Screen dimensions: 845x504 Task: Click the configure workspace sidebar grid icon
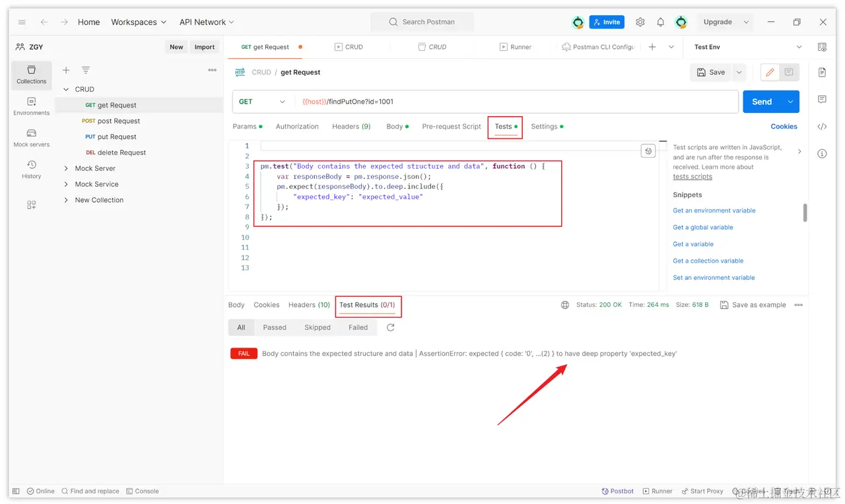tap(32, 205)
